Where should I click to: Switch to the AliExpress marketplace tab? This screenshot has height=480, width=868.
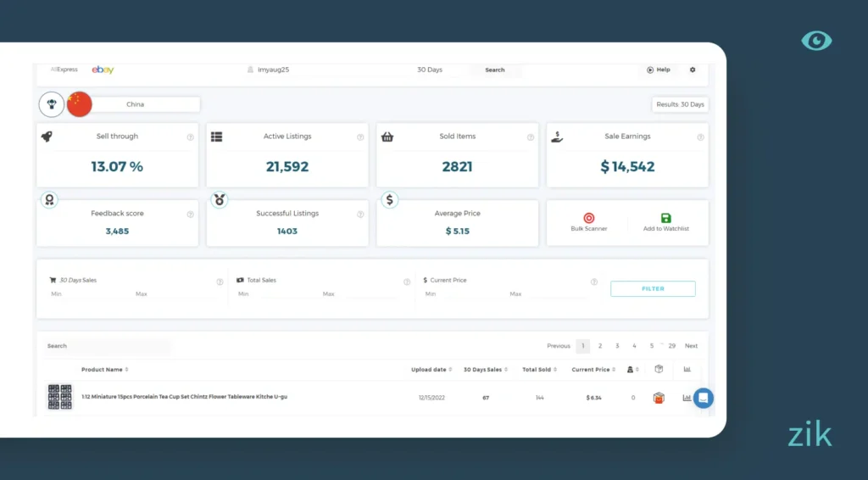64,70
